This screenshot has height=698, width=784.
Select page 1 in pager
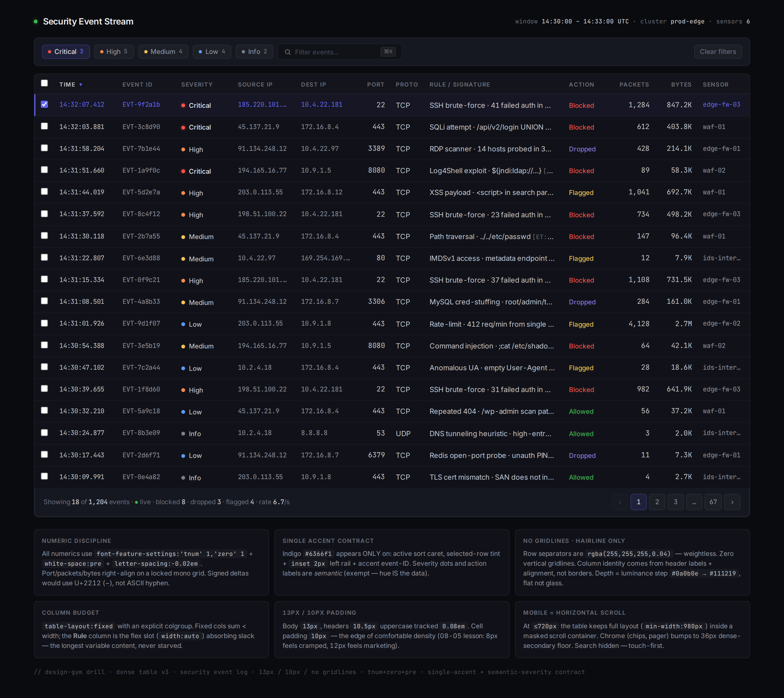click(638, 502)
